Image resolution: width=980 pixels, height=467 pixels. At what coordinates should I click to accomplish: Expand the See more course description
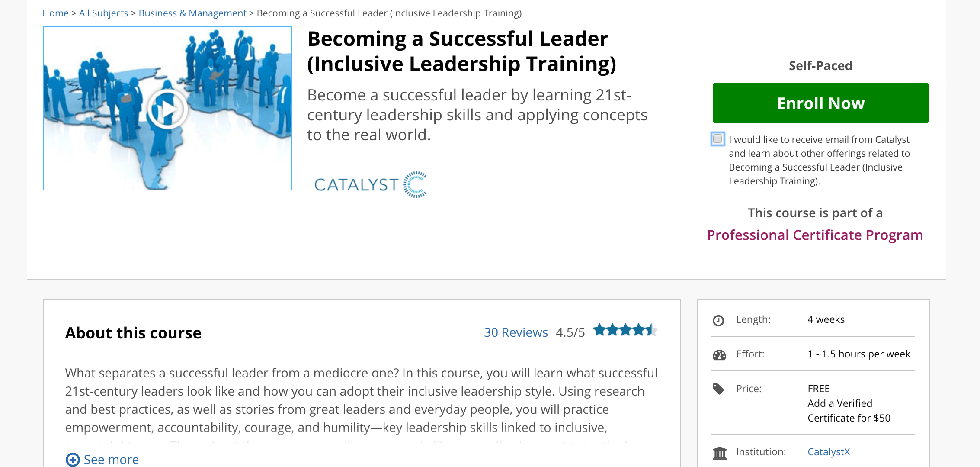tap(112, 459)
